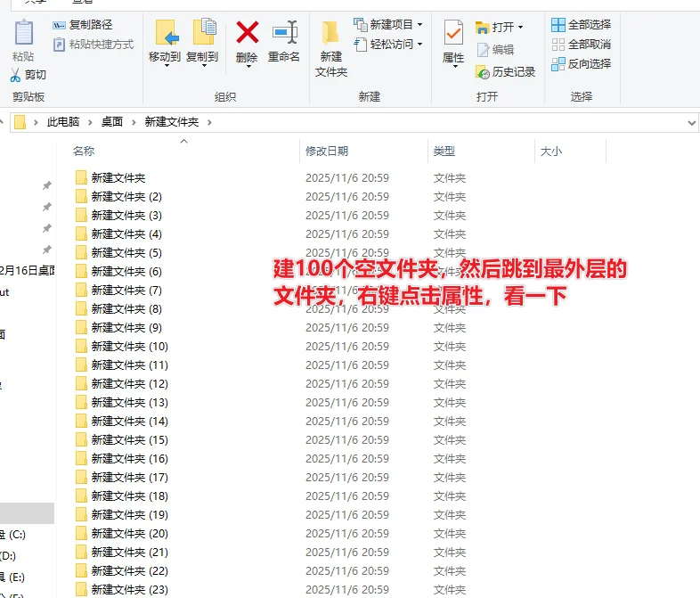Select the folder 新建文件夹 (10)
The height and width of the screenshot is (598, 700).
[129, 347]
